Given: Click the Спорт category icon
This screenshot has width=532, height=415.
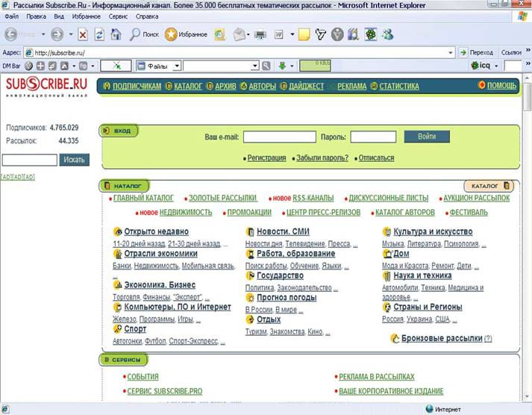Looking at the screenshot, I should click(x=118, y=329).
